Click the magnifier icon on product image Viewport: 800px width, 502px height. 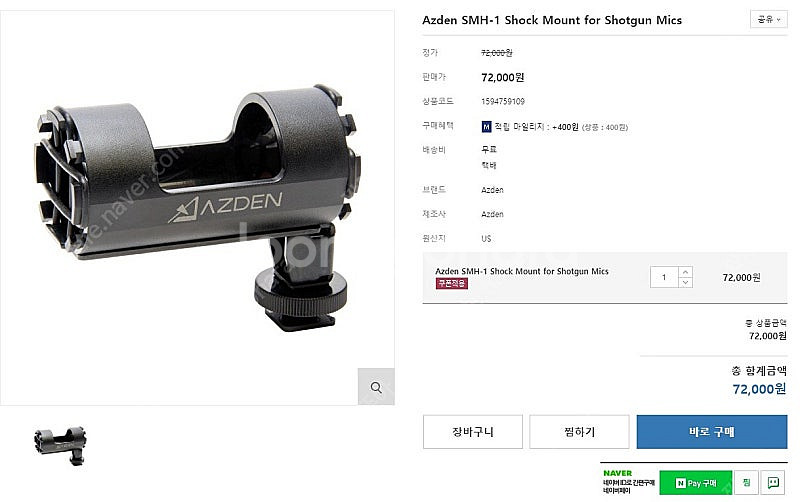(x=376, y=387)
